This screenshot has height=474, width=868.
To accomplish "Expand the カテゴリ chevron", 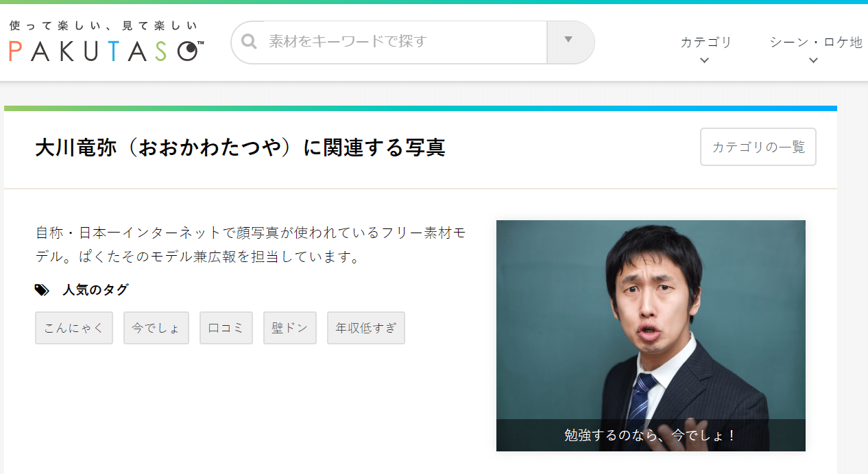I will click(x=704, y=60).
